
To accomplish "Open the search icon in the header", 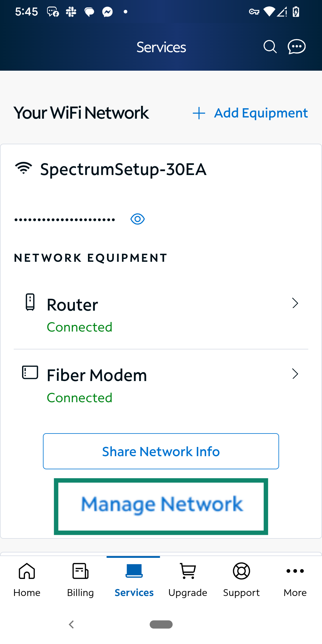I will tap(270, 47).
